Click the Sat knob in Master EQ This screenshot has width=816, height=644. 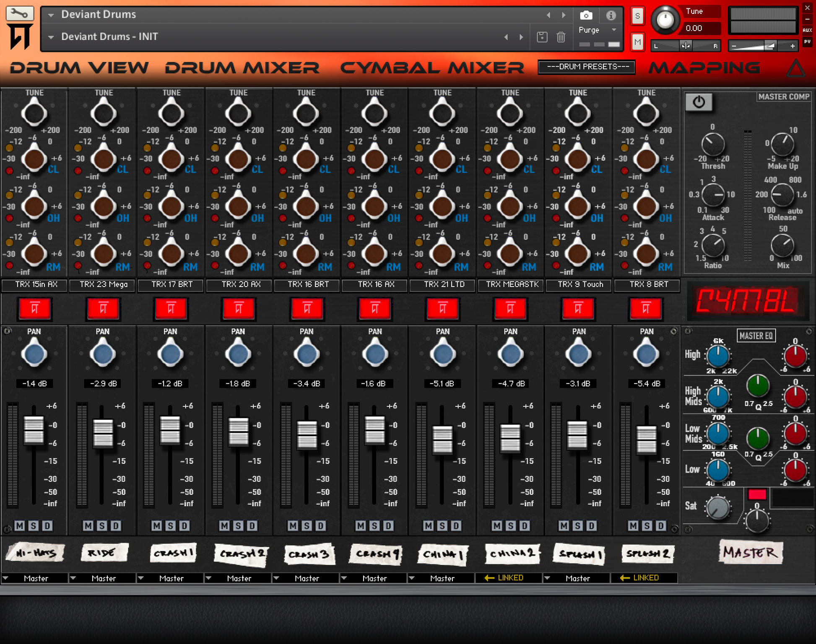tap(718, 507)
